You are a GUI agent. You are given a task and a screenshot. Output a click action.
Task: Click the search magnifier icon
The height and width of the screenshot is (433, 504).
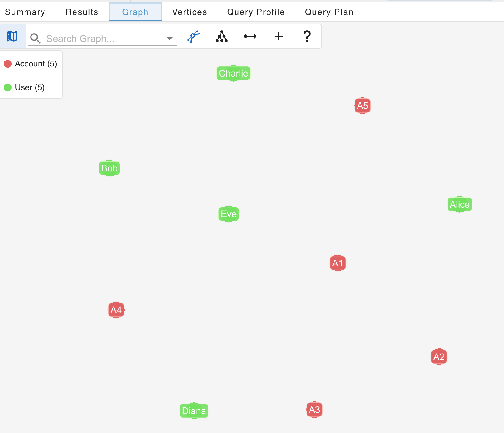(36, 38)
